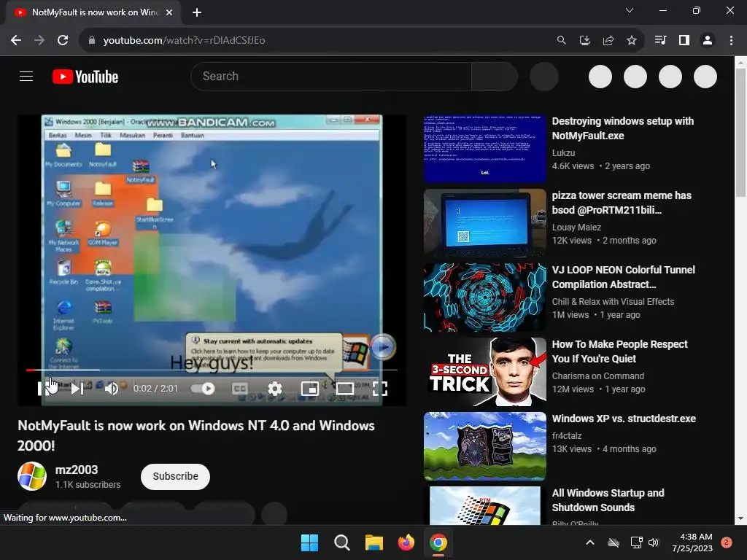Screen dimensions: 747x560
Task: Open the pizza tower scream meme bsod thumbnail
Action: tap(485, 223)
